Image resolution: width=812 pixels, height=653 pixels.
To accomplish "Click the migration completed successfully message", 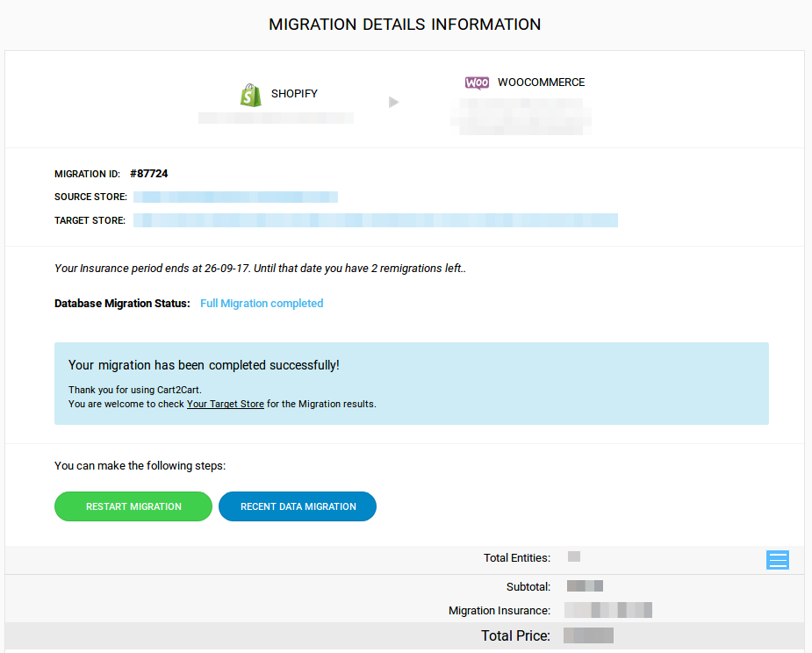I will point(204,365).
